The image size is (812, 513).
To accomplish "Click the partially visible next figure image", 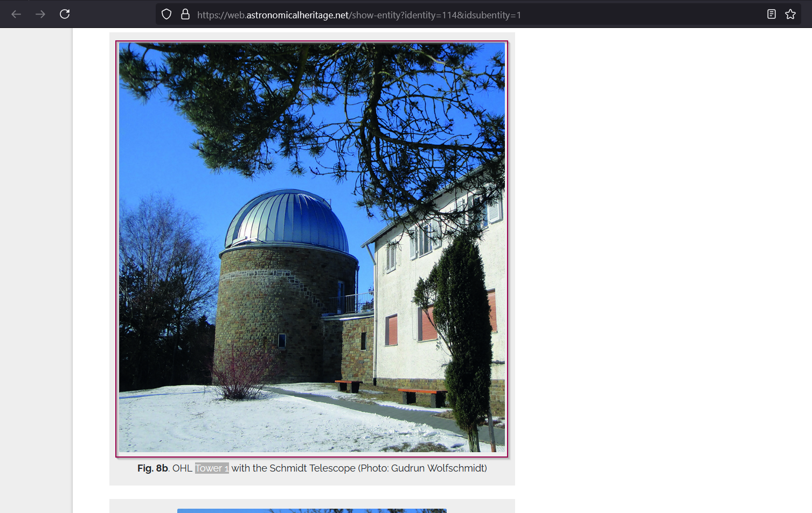I will [311, 510].
